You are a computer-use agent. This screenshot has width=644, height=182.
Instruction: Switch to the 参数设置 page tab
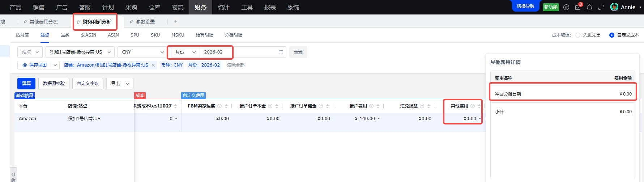(145, 22)
